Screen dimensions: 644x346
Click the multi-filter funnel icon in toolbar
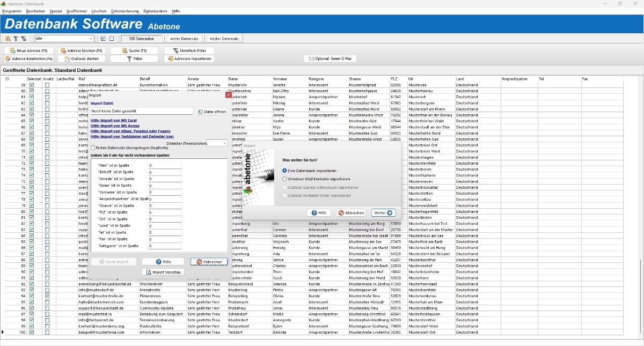[x=23, y=39]
